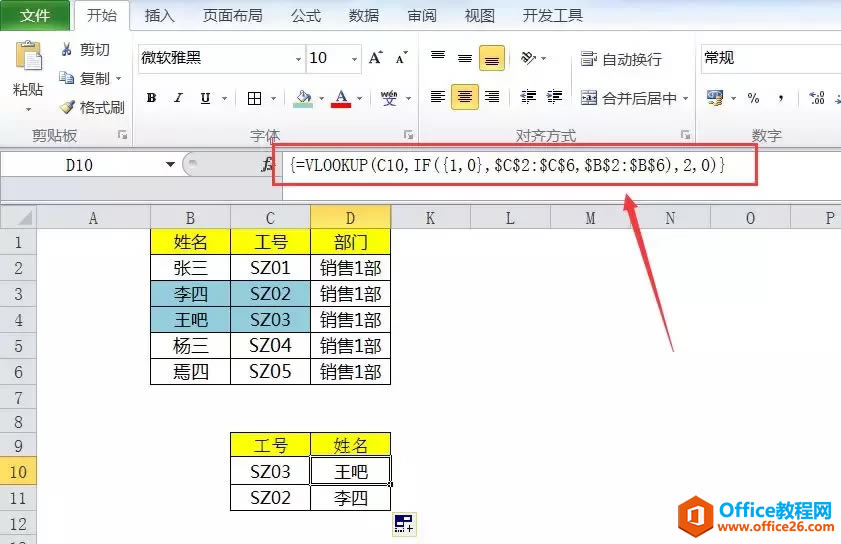
Task: Toggle bold formatting
Action: click(151, 98)
